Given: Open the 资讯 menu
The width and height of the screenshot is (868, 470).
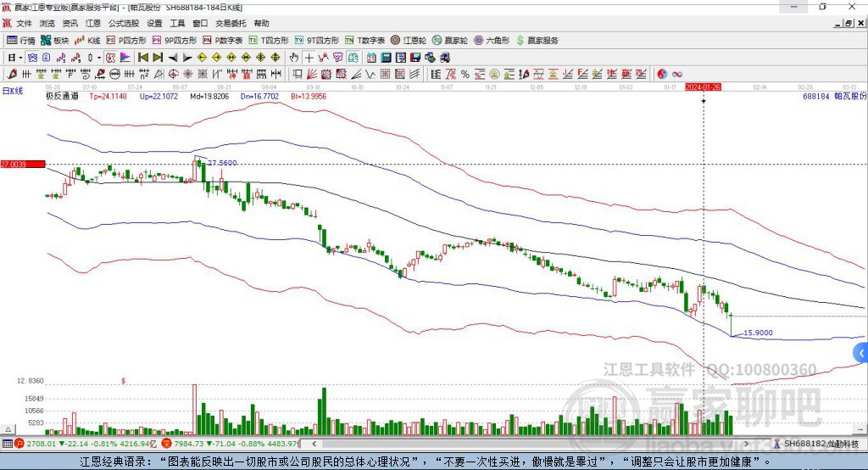Looking at the screenshot, I should [x=70, y=23].
